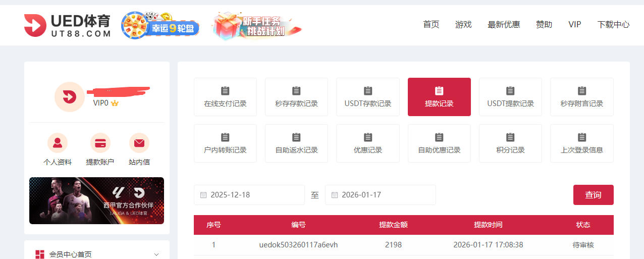Open the 新手任务 挑战计划 gift banner
This screenshot has width=644, height=259.
point(257,26)
